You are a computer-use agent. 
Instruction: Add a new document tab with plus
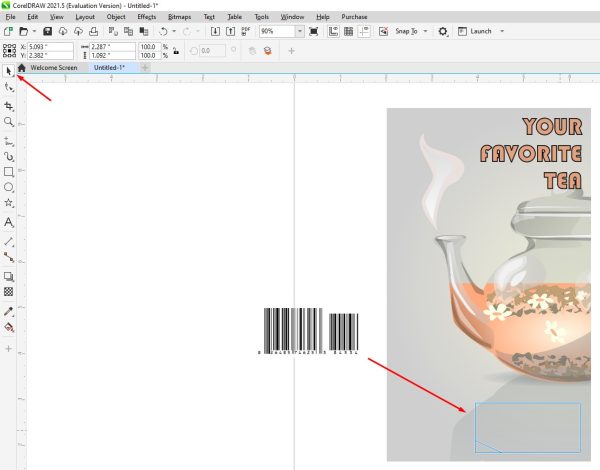(145, 68)
